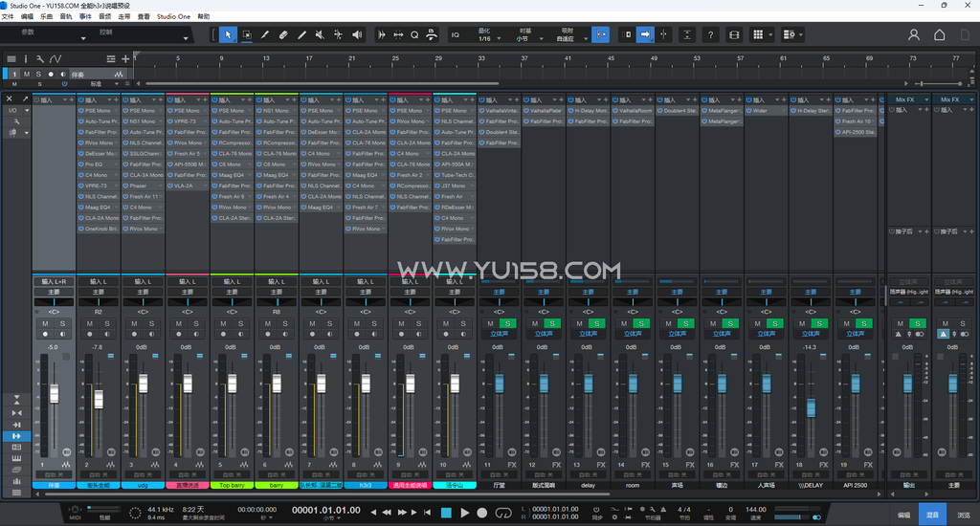Viewport: 980px width, 526px height.
Task: Open the inspector 'i' icon
Action: pyautogui.click(x=26, y=58)
